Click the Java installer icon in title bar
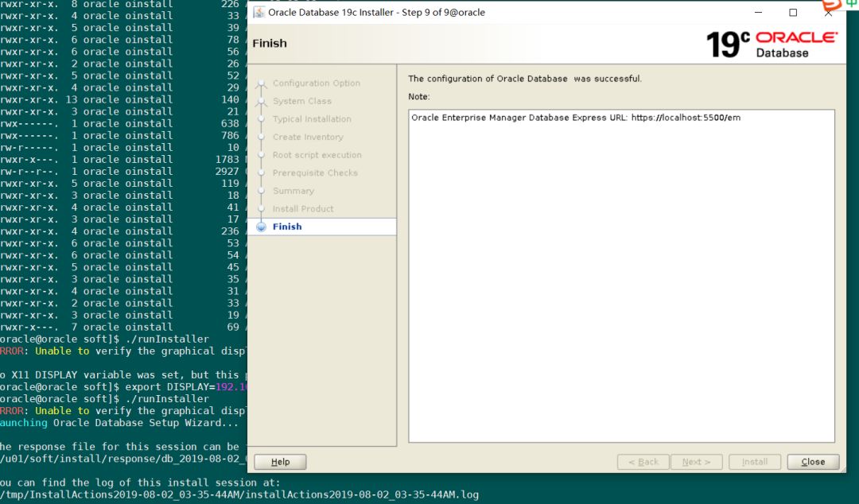Image resolution: width=859 pixels, height=504 pixels. (x=258, y=12)
